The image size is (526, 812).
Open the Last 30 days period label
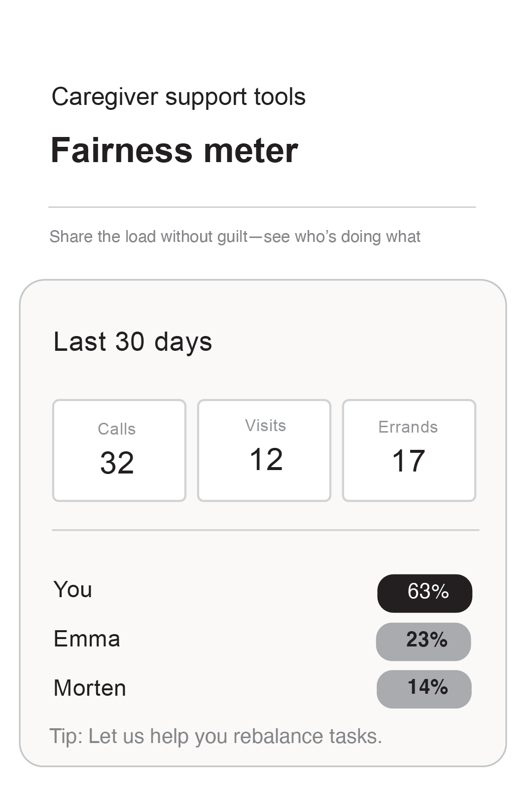(133, 341)
